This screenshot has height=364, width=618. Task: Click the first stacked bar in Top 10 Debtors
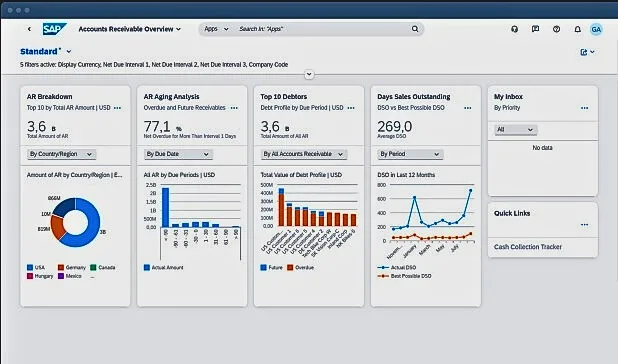click(x=281, y=207)
